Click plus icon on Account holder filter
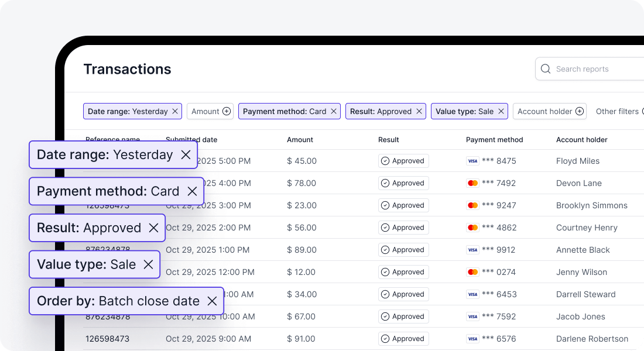 pyautogui.click(x=580, y=111)
